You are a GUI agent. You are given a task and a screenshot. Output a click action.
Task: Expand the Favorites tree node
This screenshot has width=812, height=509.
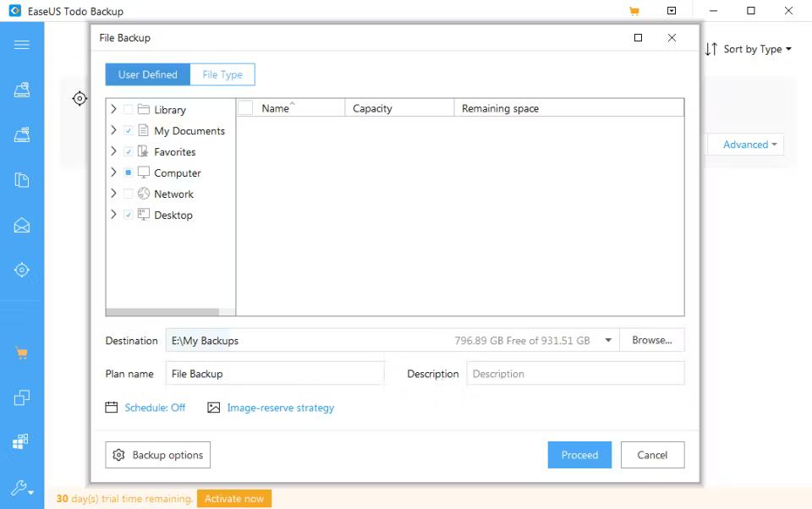(x=113, y=151)
